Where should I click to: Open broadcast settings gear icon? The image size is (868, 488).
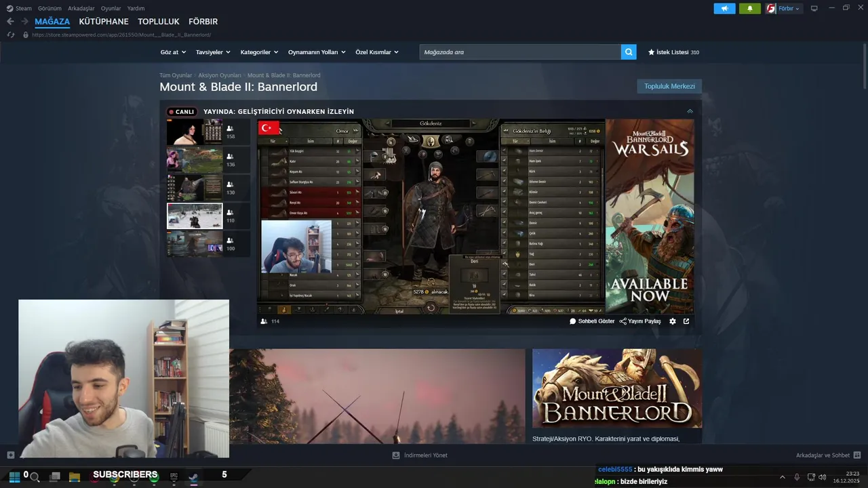[x=673, y=321]
